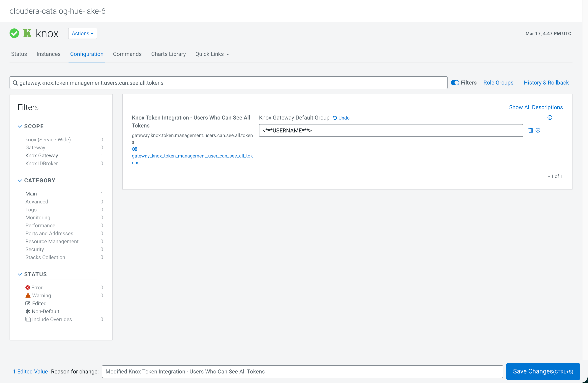Click the gears icon under the property name
The width and height of the screenshot is (588, 383).
click(134, 149)
